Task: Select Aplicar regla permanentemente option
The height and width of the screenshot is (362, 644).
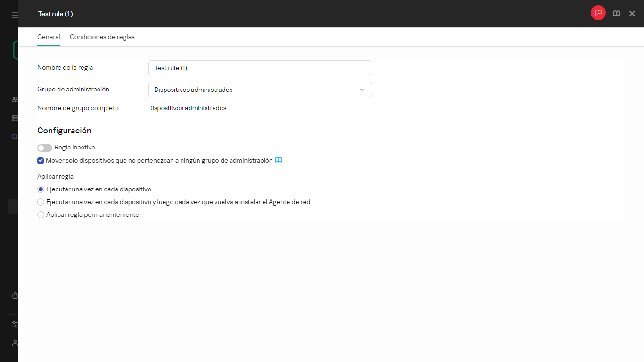Action: (41, 215)
